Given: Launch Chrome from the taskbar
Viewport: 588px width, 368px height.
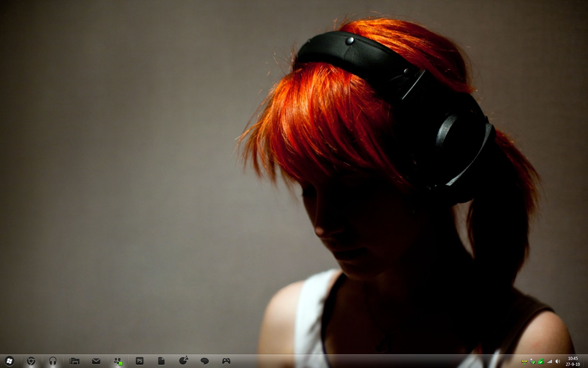Looking at the screenshot, I should 31,361.
